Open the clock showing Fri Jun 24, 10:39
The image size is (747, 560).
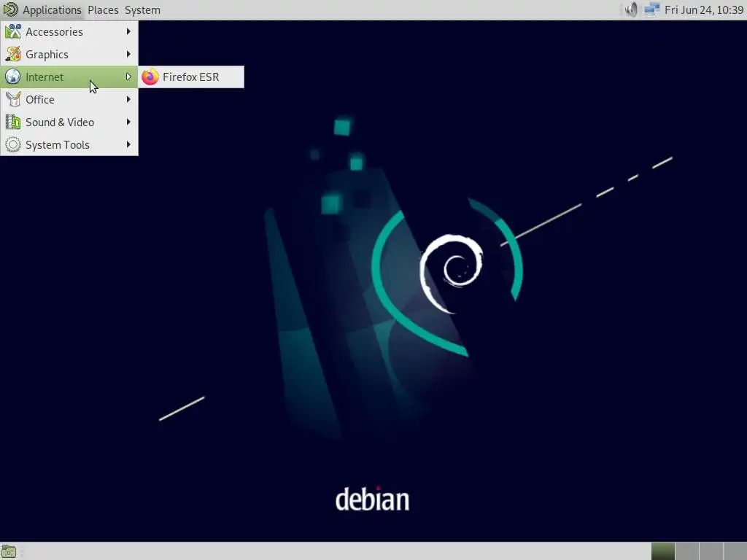pyautogui.click(x=704, y=10)
